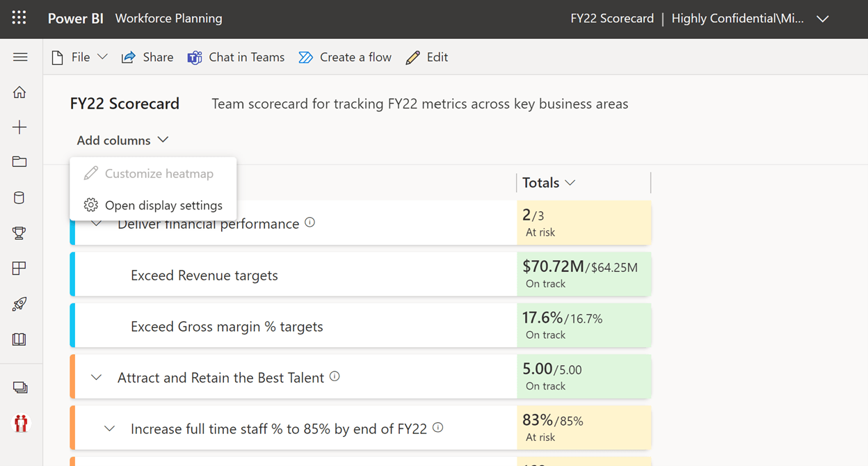
Task: Open the Workspaces icon in the navigation pane
Action: (19, 387)
